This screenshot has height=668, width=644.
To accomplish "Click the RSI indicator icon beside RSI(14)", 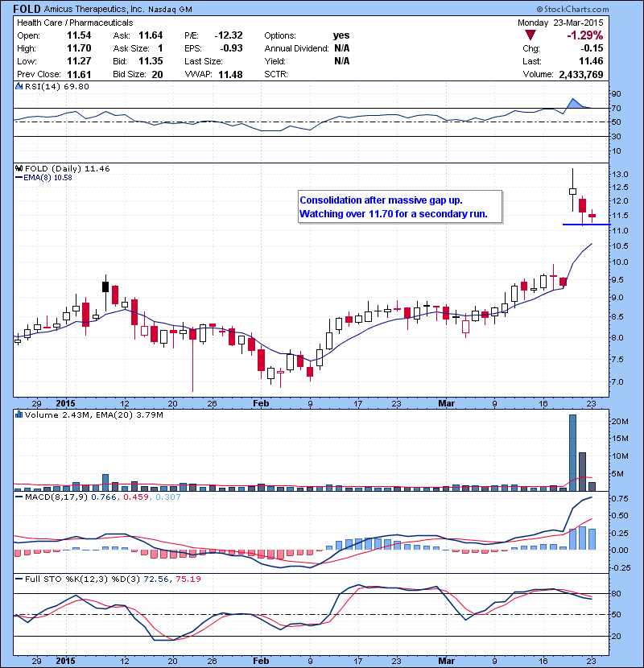I will [19, 86].
